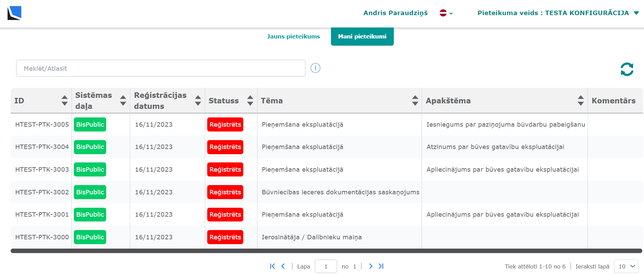Screen dimensions: 644x274
Task: Click the Komentārs column header
Action: (613, 101)
